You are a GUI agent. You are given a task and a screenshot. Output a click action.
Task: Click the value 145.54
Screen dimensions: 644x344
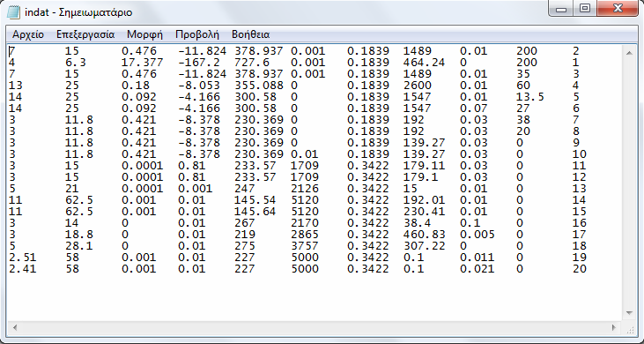pos(255,200)
